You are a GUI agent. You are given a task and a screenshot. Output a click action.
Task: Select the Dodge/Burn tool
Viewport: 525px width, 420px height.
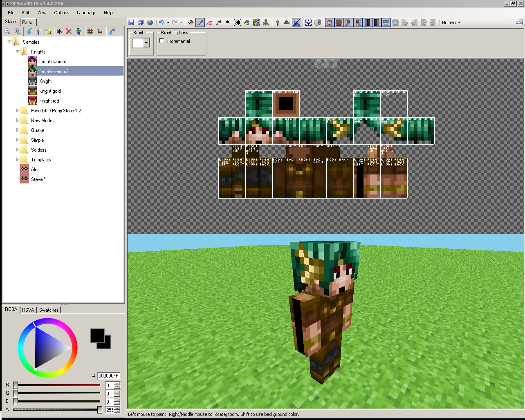click(x=228, y=23)
